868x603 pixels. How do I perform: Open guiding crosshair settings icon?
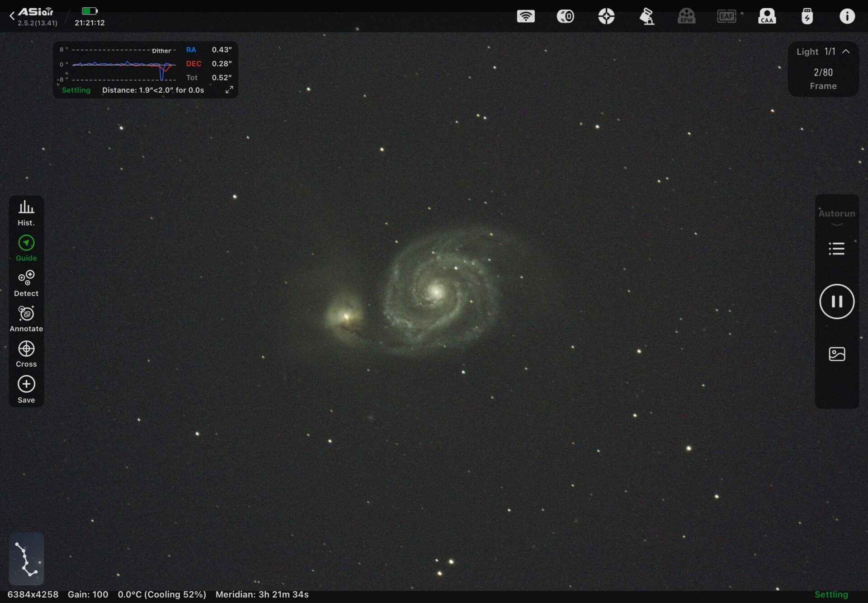point(606,16)
